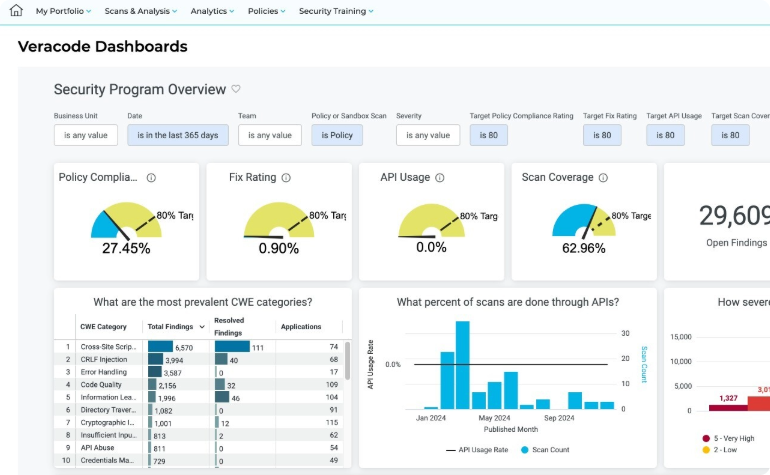This screenshot has width=770, height=475.
Task: Click the API Usage info icon
Action: (x=440, y=178)
